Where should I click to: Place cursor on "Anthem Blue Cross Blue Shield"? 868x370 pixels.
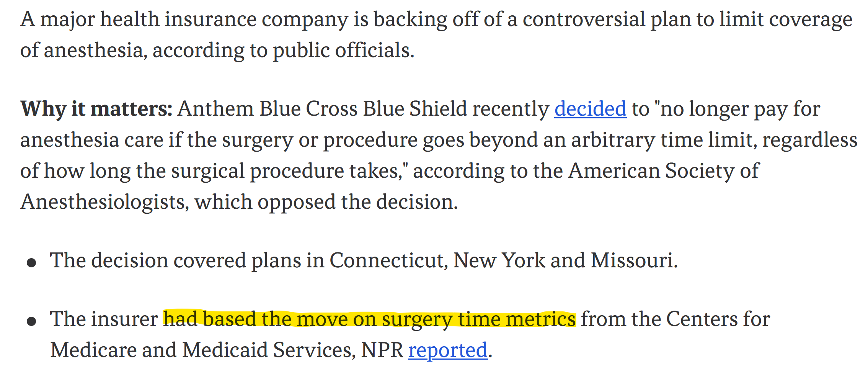coord(322,109)
